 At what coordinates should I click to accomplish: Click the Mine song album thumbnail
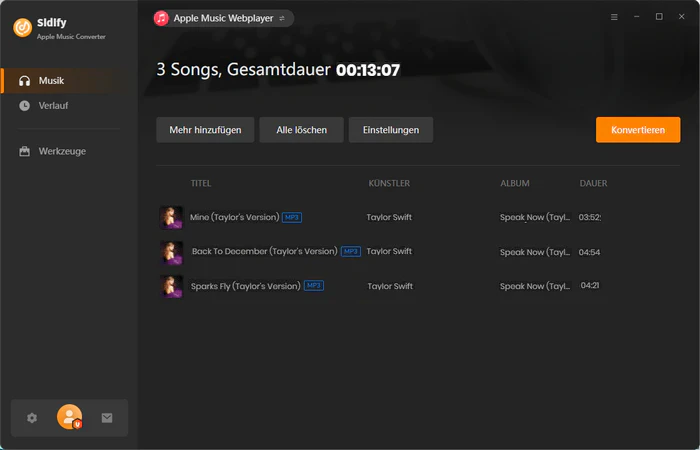tap(171, 217)
